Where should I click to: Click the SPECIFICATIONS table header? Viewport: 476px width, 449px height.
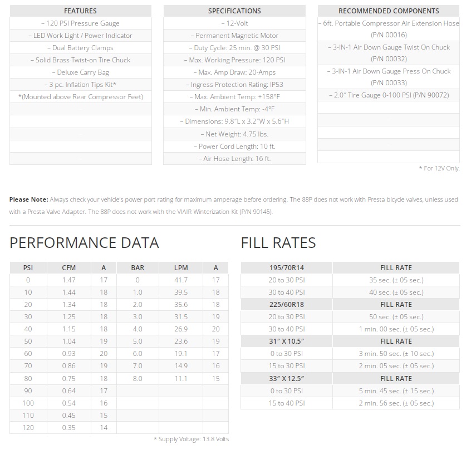234,11
